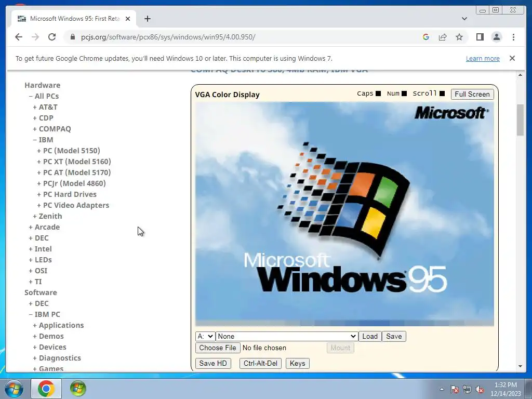This screenshot has width=532, height=399.
Task: Bookmark page with star icon
Action: (459, 37)
